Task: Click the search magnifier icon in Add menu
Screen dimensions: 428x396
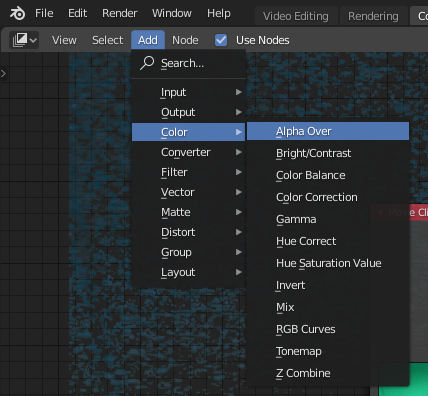Action: click(147, 63)
